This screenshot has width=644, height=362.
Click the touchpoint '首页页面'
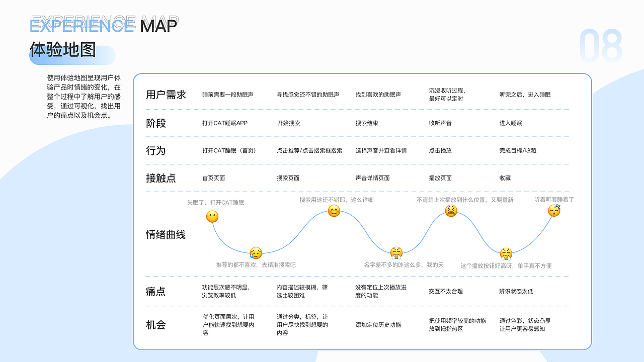pos(214,178)
